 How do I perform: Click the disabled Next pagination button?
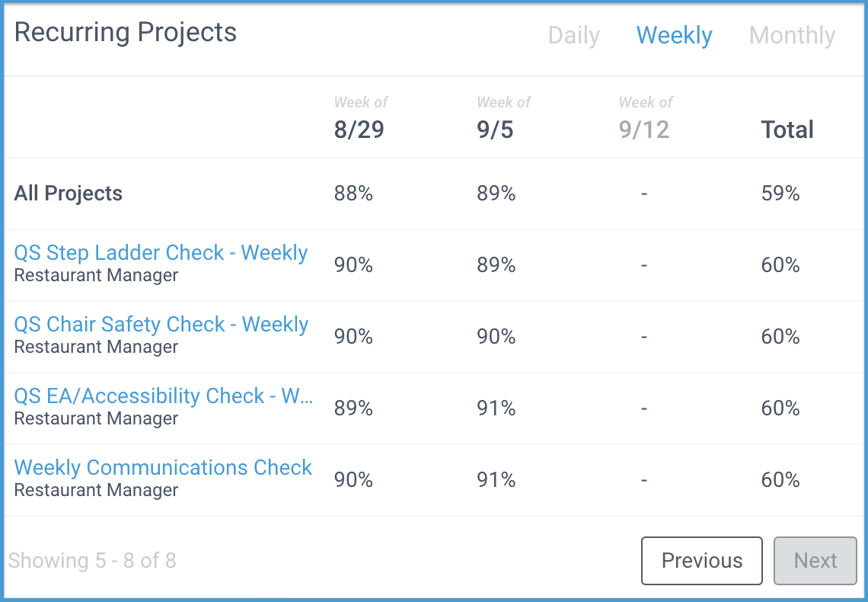tap(815, 561)
